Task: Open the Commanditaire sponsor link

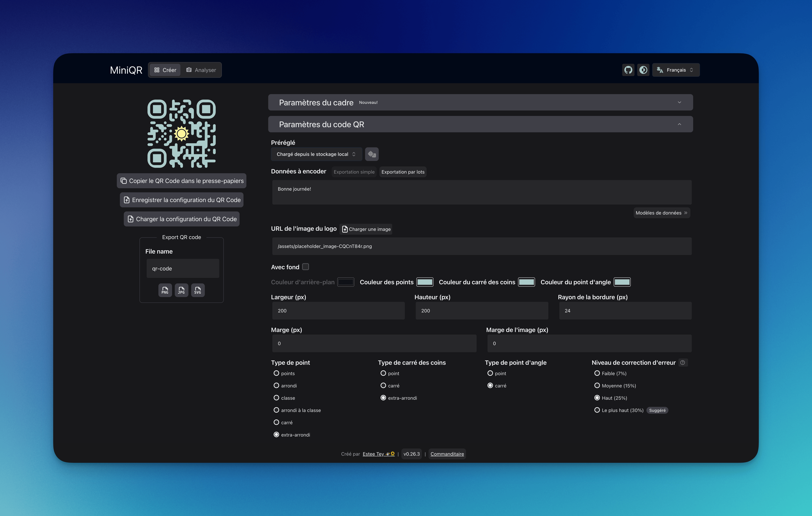Action: click(x=447, y=454)
